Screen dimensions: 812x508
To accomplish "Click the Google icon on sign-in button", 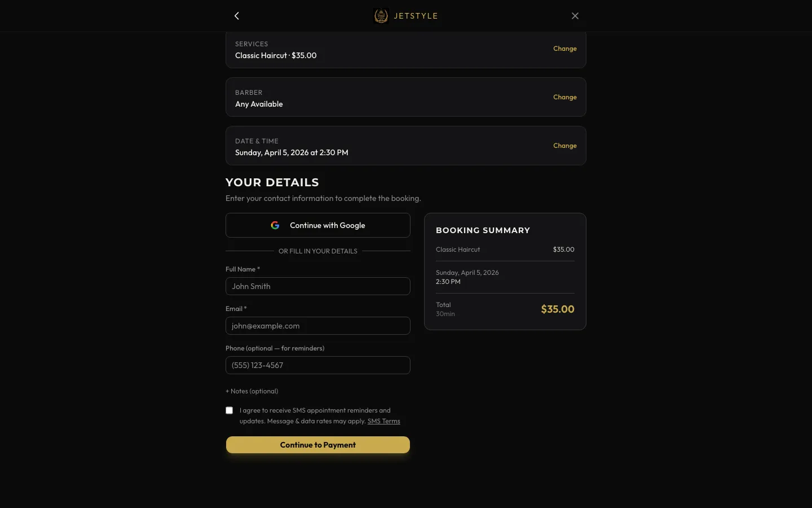I will [275, 225].
